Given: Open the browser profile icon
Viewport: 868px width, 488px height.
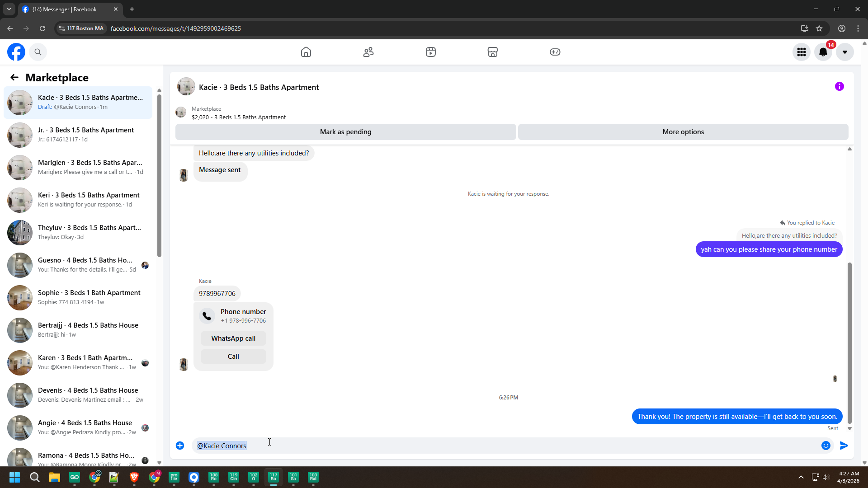Looking at the screenshot, I should coord(842,28).
